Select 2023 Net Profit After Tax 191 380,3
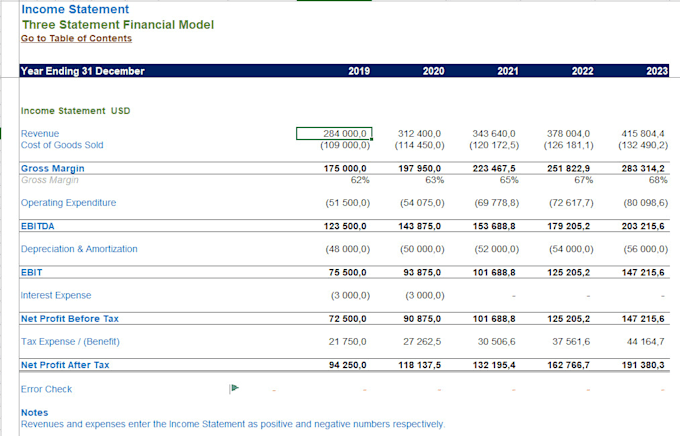 point(643,365)
